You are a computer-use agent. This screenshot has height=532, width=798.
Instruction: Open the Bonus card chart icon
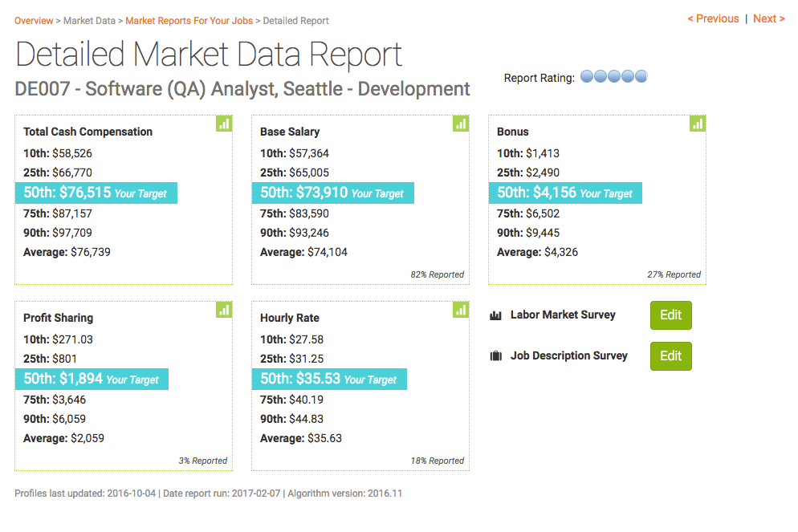(698, 124)
